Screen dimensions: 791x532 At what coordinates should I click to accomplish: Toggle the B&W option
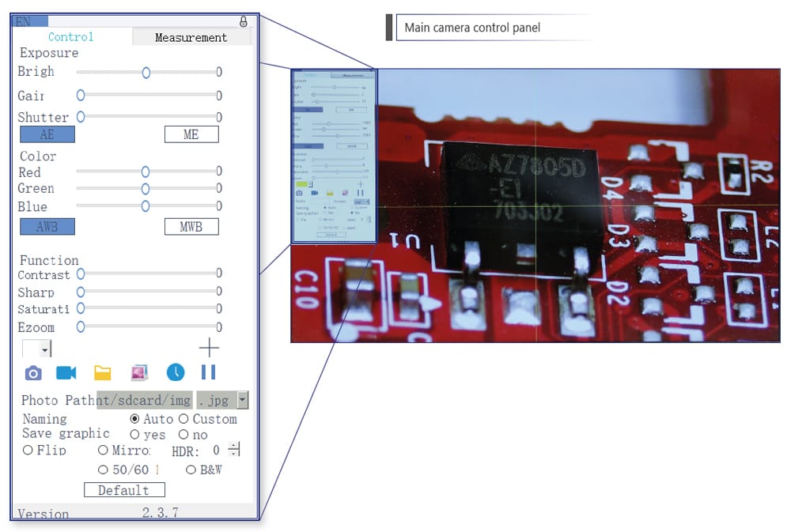[191, 470]
